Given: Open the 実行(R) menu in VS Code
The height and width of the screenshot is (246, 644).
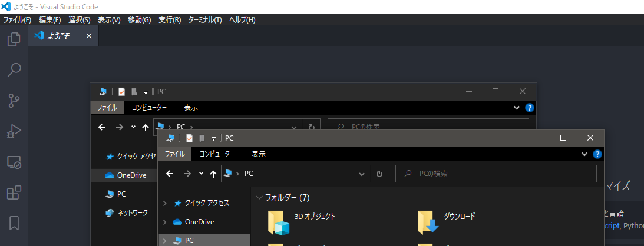Looking at the screenshot, I should coord(170,19).
